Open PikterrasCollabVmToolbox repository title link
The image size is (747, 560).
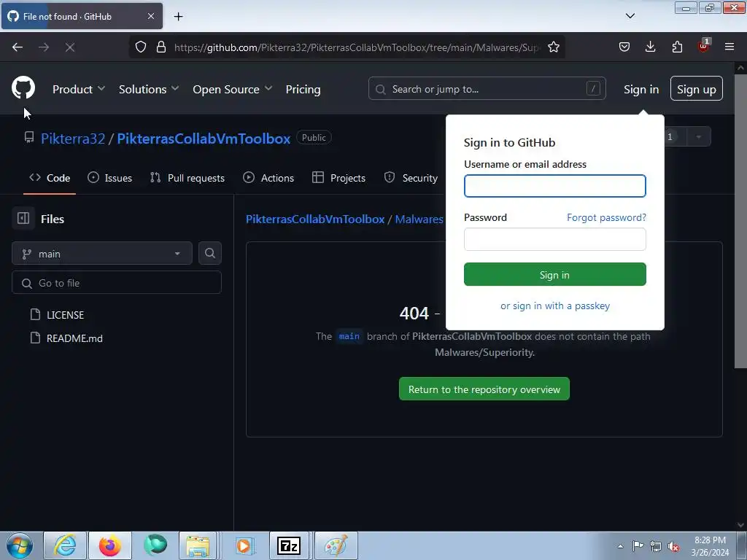(204, 139)
